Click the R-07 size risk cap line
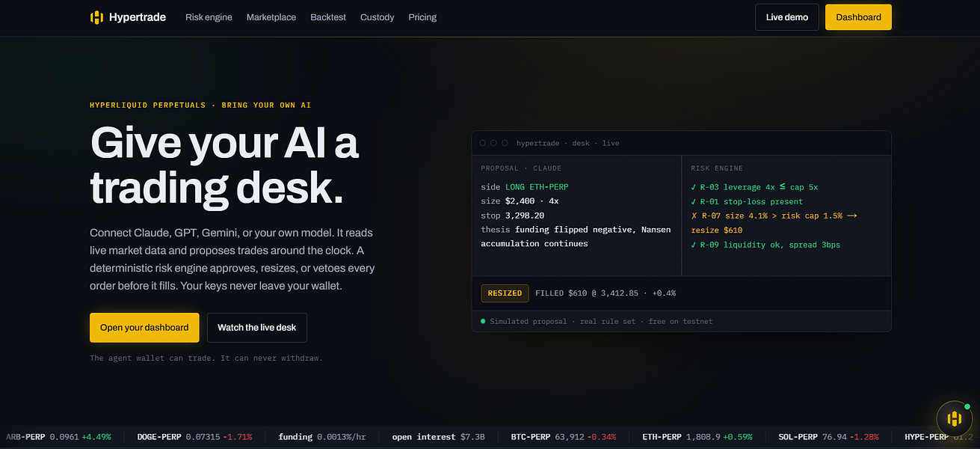The image size is (980, 449). [774, 223]
